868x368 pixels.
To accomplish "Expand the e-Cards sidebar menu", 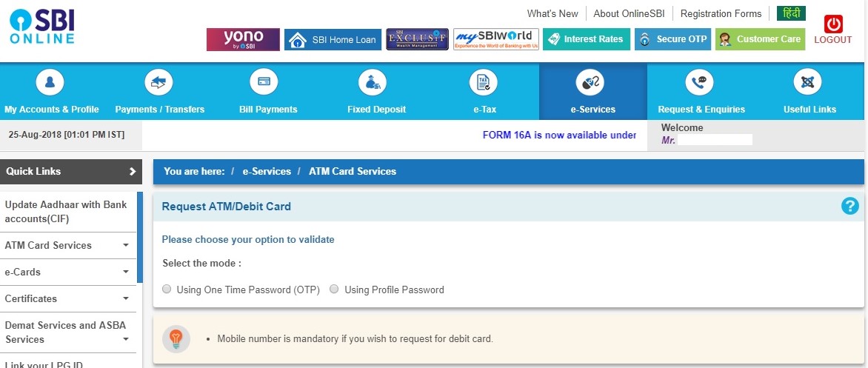I will (x=126, y=272).
